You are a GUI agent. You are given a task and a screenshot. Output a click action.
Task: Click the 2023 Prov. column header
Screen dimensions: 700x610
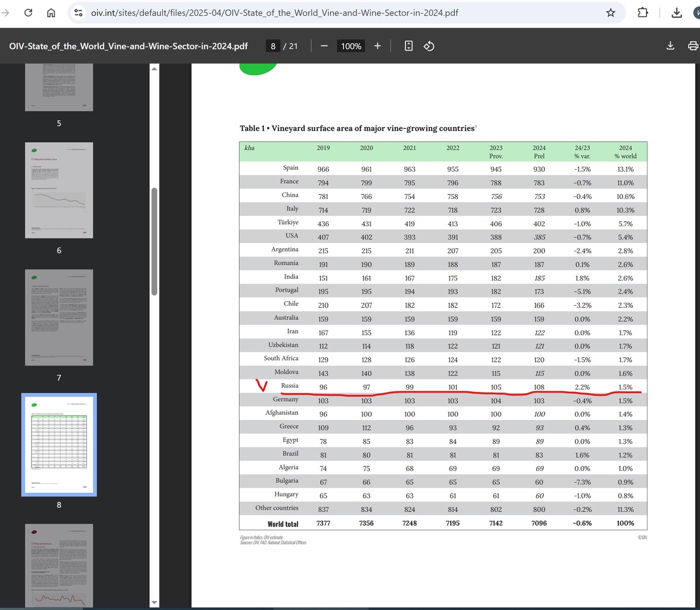pos(496,152)
